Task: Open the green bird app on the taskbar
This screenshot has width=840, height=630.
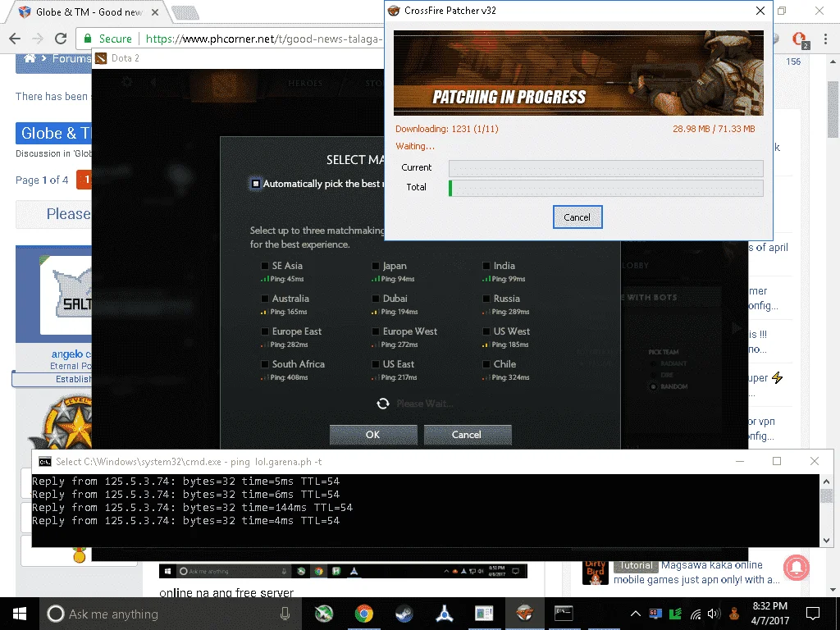Action: [x=323, y=614]
